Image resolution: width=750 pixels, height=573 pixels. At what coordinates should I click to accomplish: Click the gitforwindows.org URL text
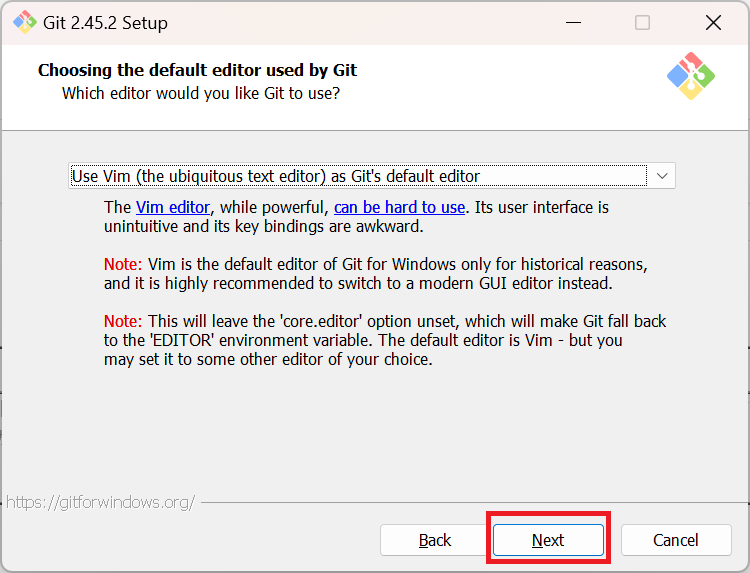(100, 502)
